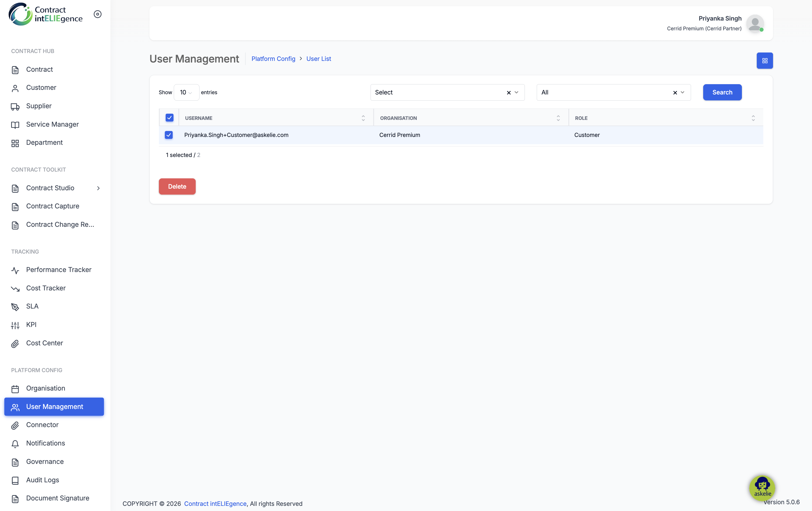Viewport: 812px width, 511px height.
Task: Open the Show entries count dropdown
Action: [186, 92]
